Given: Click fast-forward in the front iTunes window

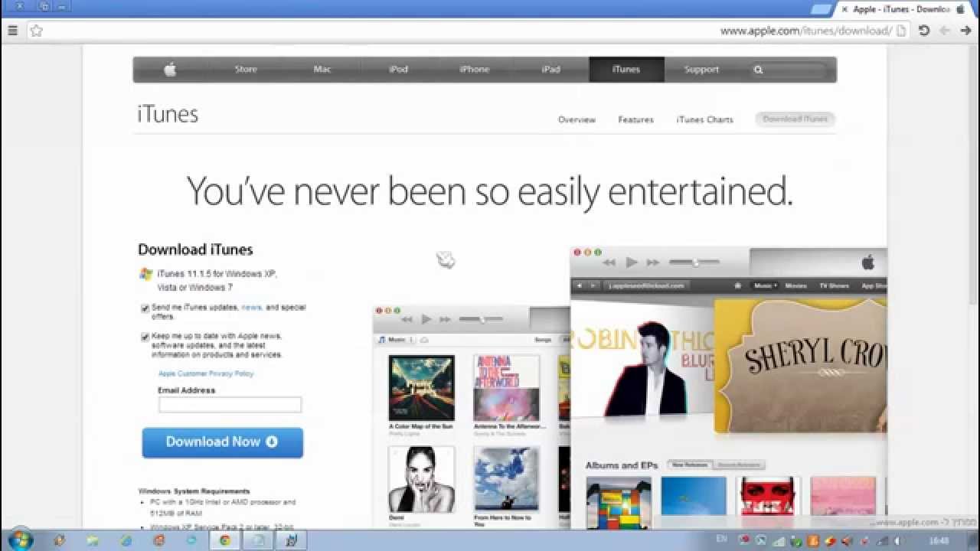Looking at the screenshot, I should pyautogui.click(x=653, y=262).
